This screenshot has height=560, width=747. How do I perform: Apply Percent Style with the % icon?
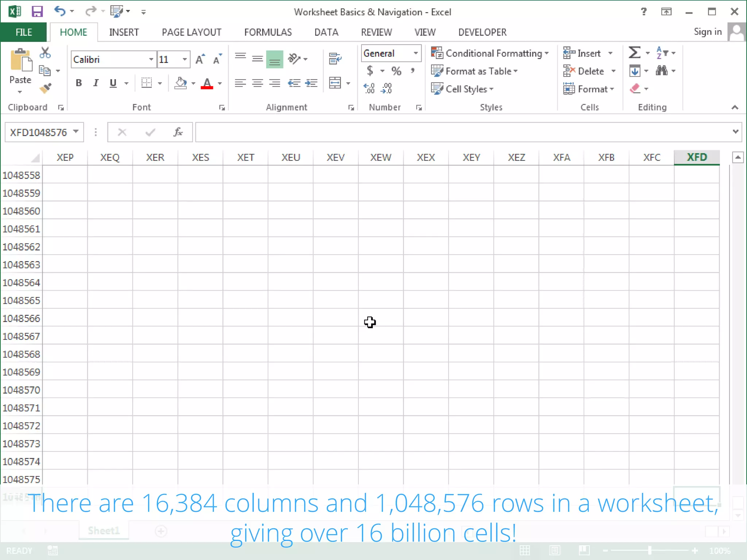(x=396, y=71)
